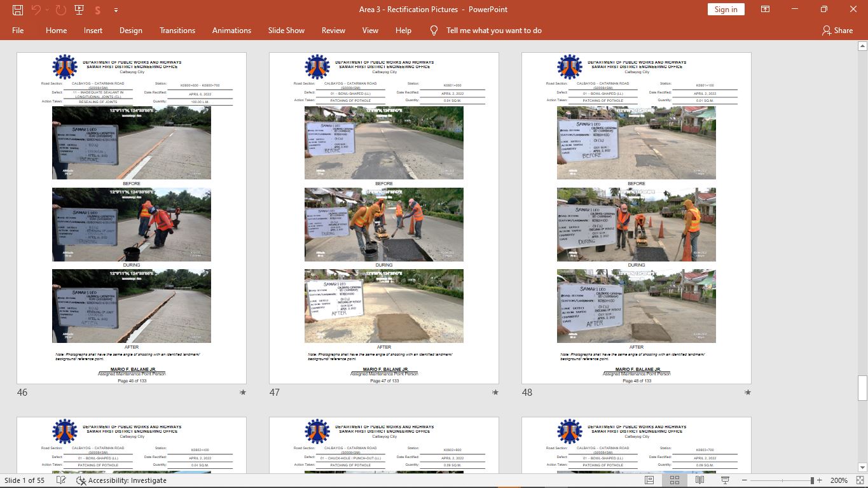The width and height of the screenshot is (868, 488).
Task: Click the slide number 48 label
Action: (527, 393)
